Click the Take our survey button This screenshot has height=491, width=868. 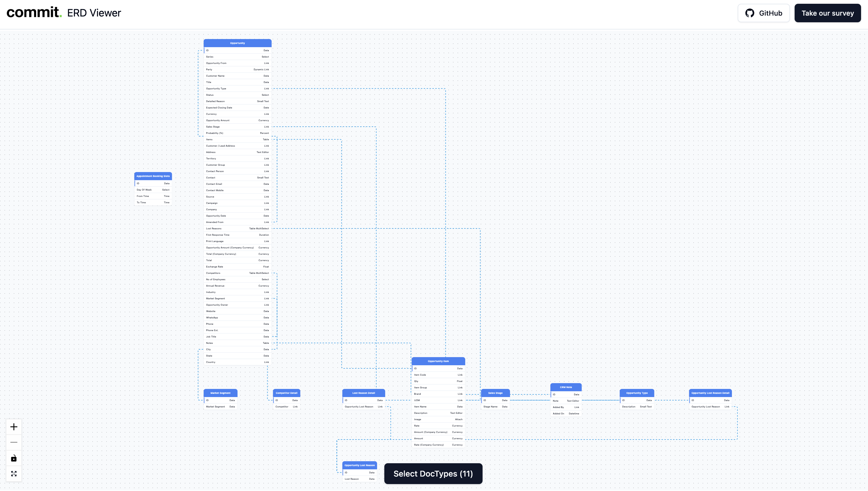[x=827, y=13]
